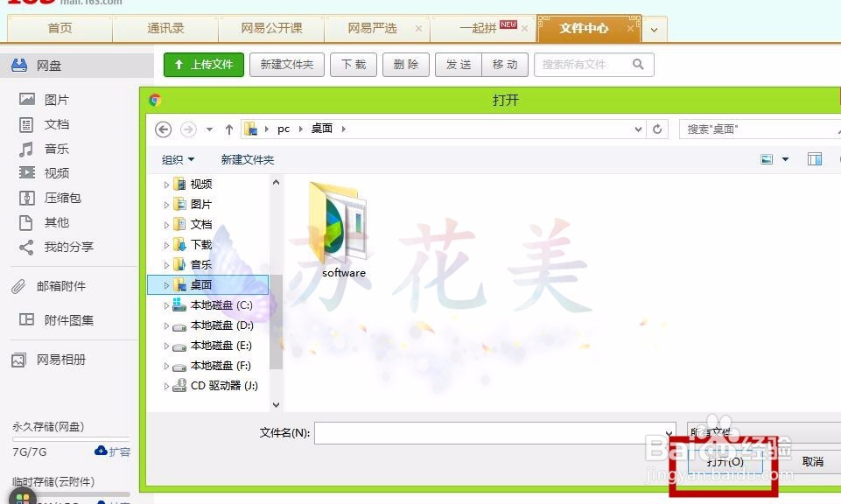Select 本地磁盘 (F:) in tree

tap(221, 366)
